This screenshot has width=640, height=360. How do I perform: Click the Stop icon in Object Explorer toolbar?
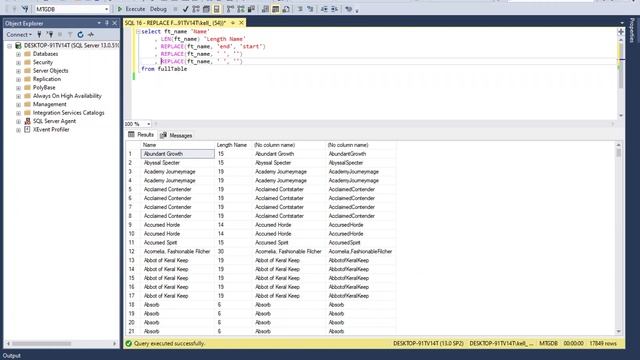(60, 35)
